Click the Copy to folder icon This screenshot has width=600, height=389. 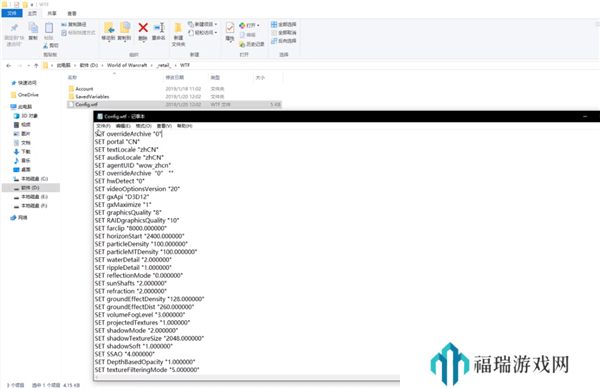(x=125, y=28)
